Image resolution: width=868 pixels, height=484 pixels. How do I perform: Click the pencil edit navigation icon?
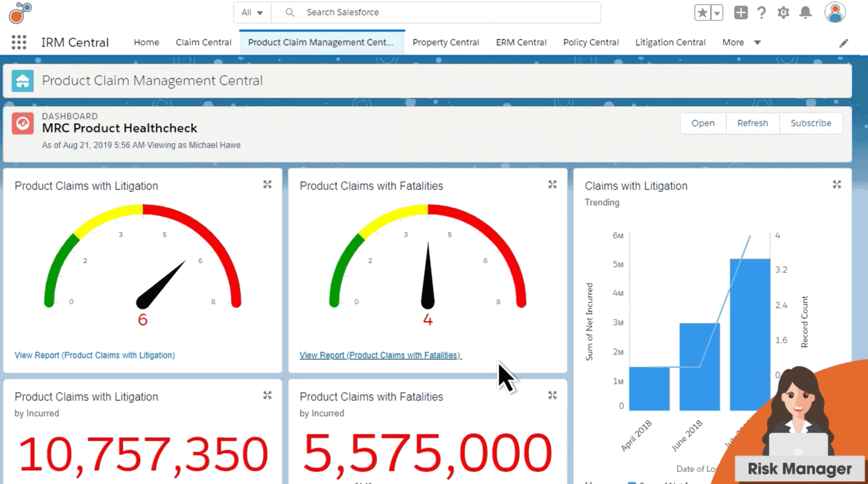[844, 43]
